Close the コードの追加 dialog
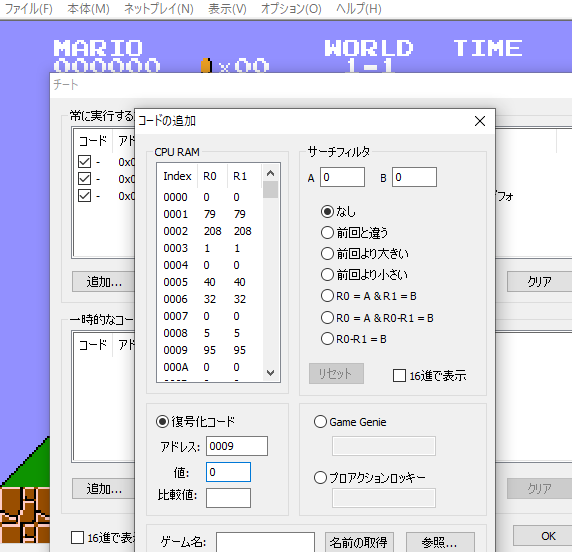Screen dimensions: 572x552 point(480,121)
